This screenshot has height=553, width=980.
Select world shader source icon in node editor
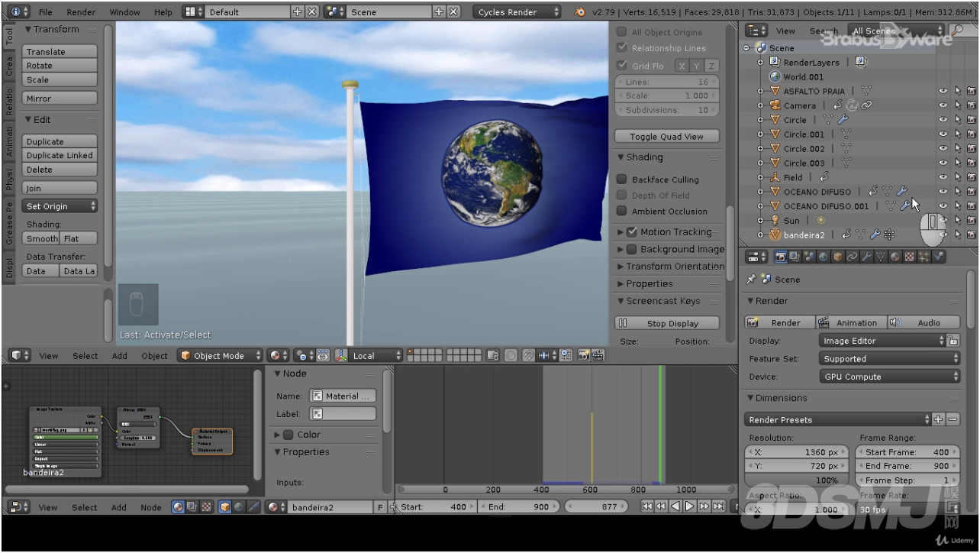(240, 506)
